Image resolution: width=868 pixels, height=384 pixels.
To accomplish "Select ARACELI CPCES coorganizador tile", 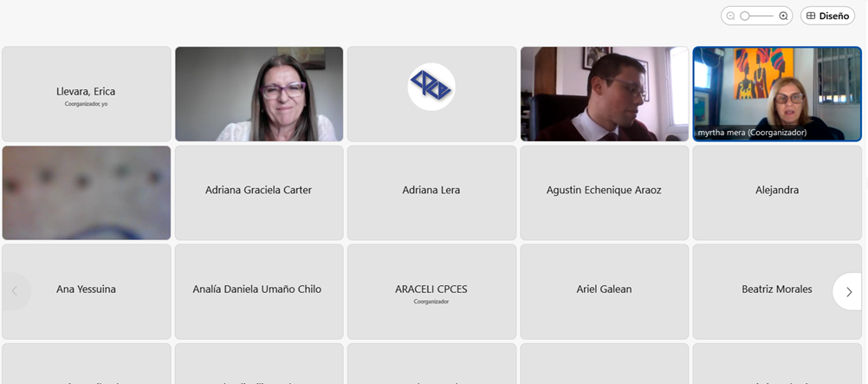I will coord(431,291).
